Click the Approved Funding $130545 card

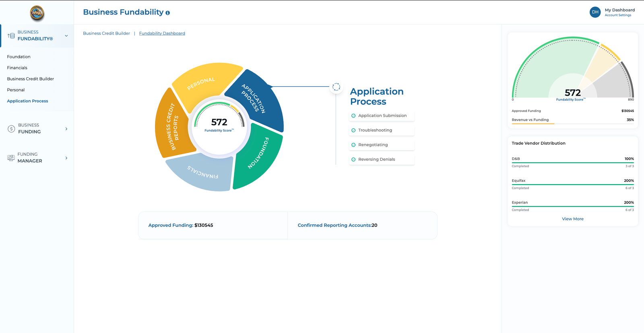[213, 225]
